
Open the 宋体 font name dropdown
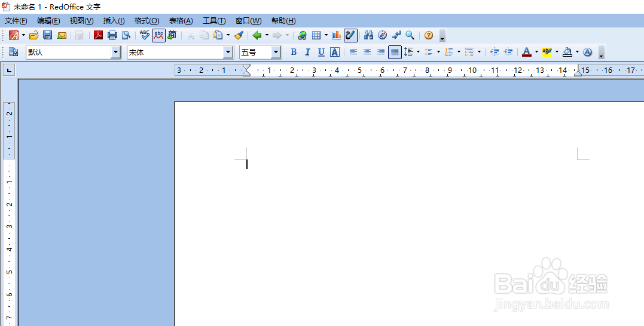tap(228, 52)
